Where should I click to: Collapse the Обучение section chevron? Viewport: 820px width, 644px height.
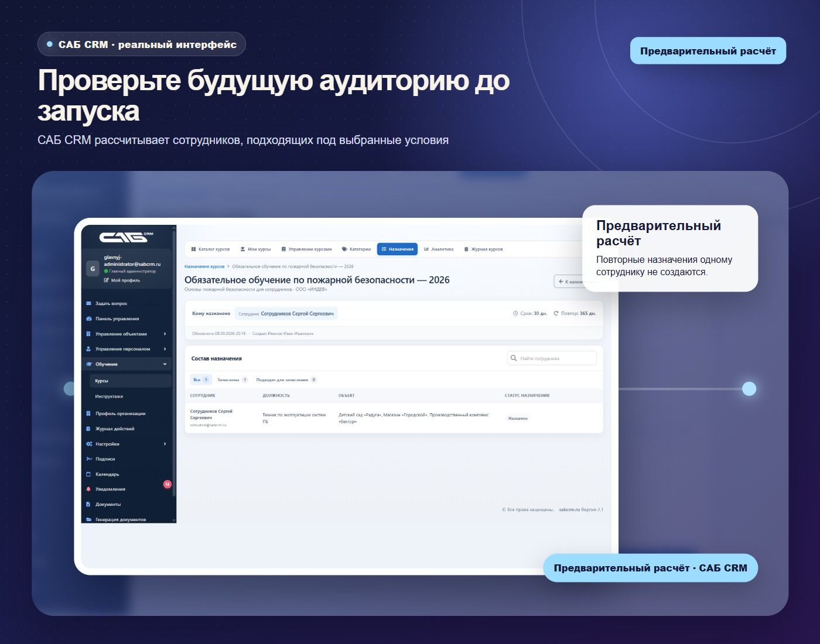point(165,364)
